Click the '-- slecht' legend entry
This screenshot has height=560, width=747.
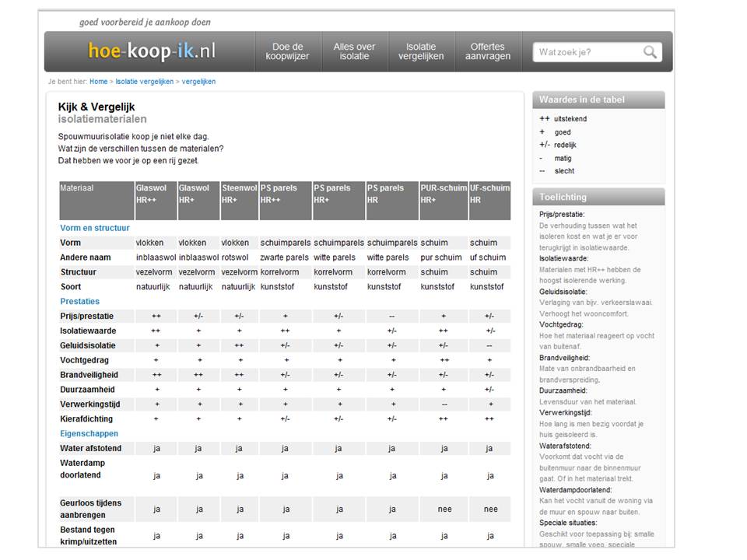557,171
